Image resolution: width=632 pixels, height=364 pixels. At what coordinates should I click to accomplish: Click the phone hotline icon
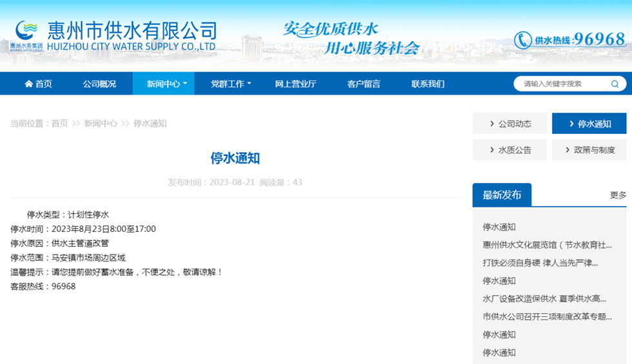[522, 40]
